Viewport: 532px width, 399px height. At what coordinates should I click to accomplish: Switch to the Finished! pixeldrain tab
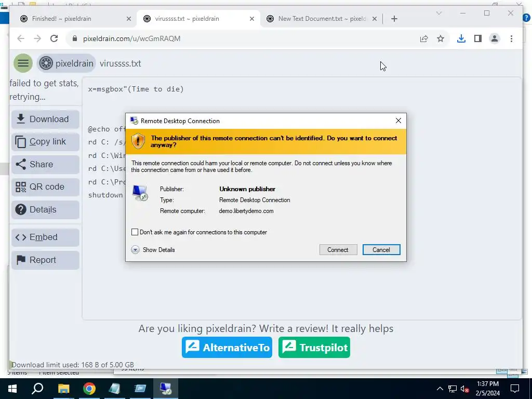73,19
